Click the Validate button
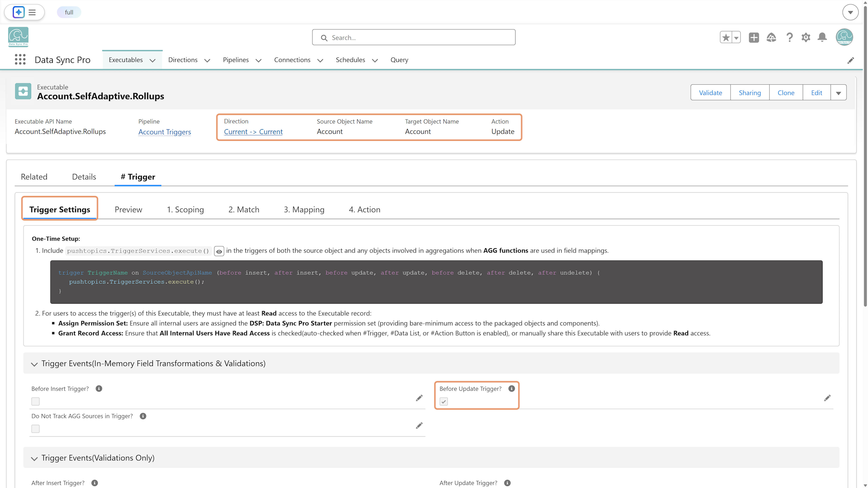Image resolution: width=868 pixels, height=488 pixels. pyautogui.click(x=710, y=93)
